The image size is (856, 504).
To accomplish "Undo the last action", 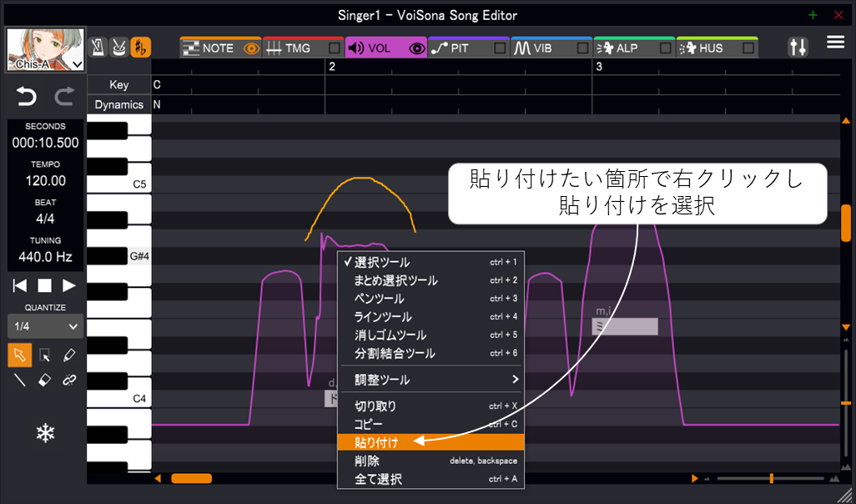I will (x=26, y=97).
